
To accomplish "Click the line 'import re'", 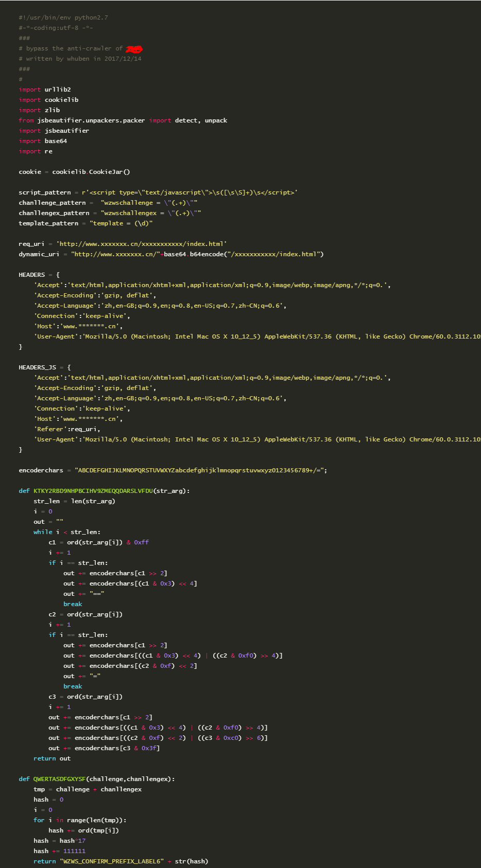I will [x=36, y=151].
